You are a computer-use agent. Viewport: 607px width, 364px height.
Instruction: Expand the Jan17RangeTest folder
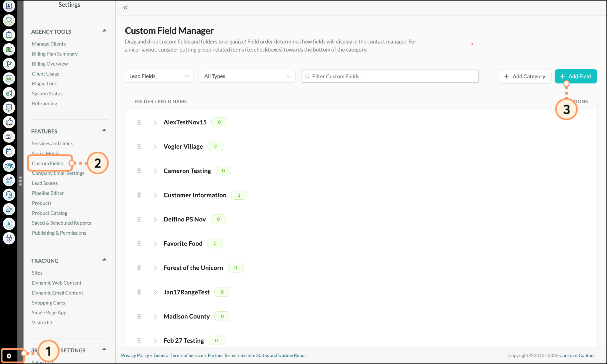155,293
